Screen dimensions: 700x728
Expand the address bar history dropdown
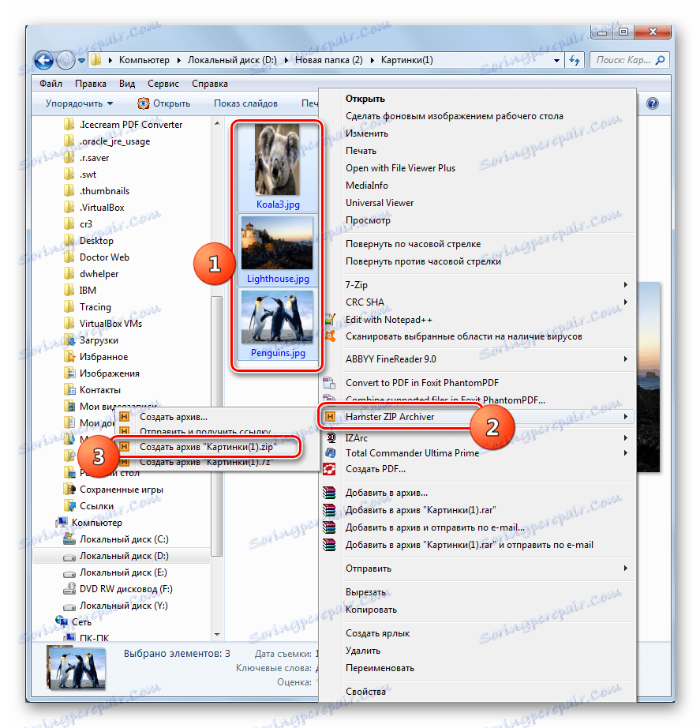[556, 60]
